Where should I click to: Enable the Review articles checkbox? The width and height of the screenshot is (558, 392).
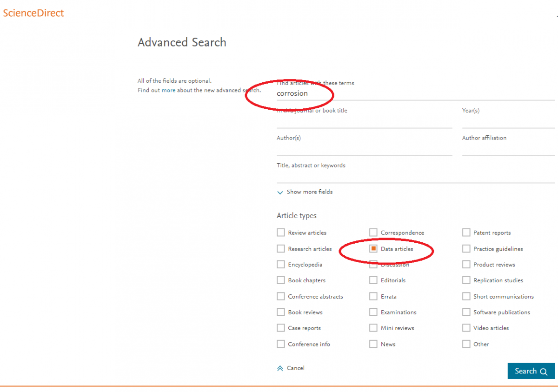click(x=281, y=233)
